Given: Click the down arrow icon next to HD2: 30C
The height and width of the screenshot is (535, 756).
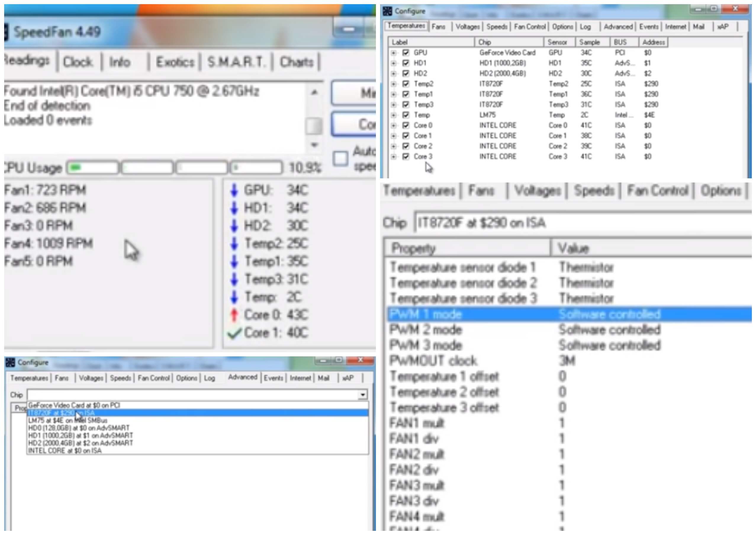Looking at the screenshot, I should point(234,226).
